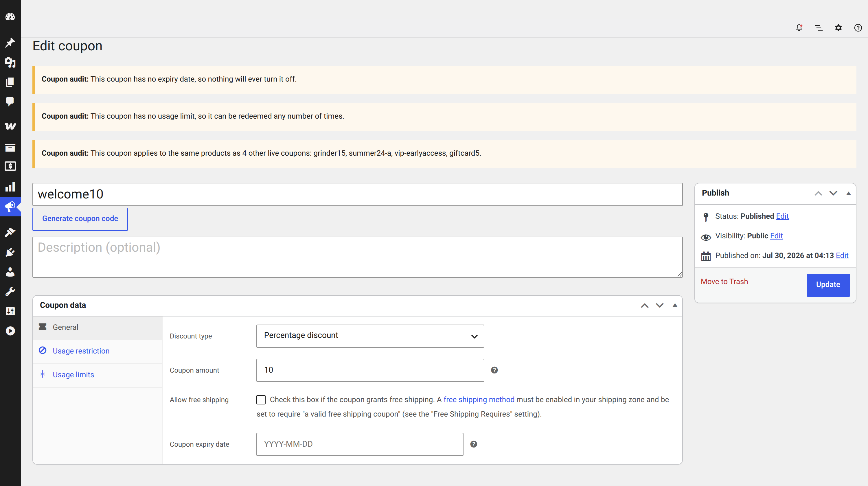Move Publish box down
The width and height of the screenshot is (868, 486).
(x=833, y=193)
